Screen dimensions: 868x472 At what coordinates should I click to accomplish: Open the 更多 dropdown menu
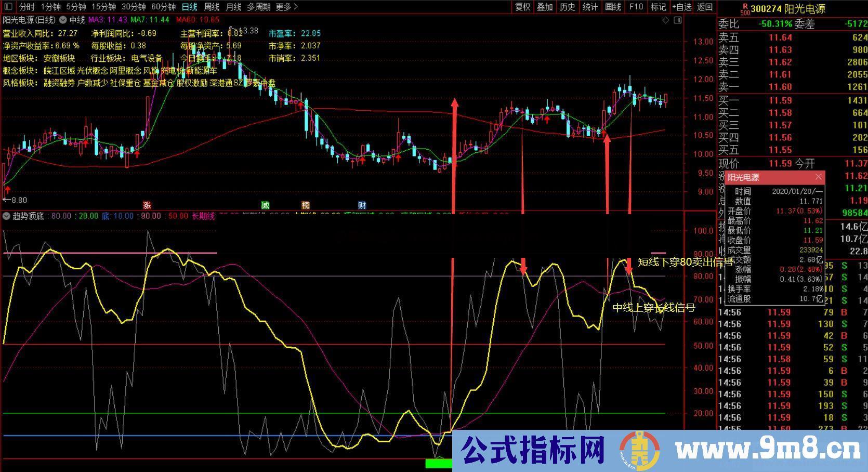[283, 7]
